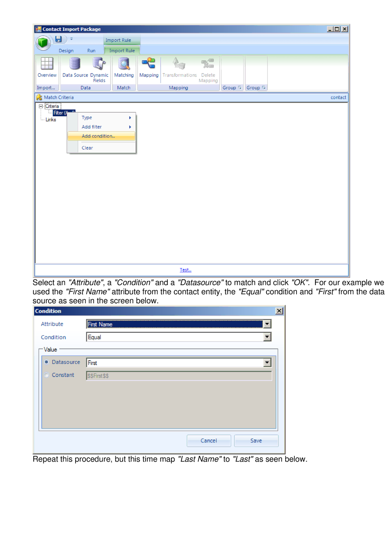
Task: Collapse the Criteria tree node
Action: 41,106
